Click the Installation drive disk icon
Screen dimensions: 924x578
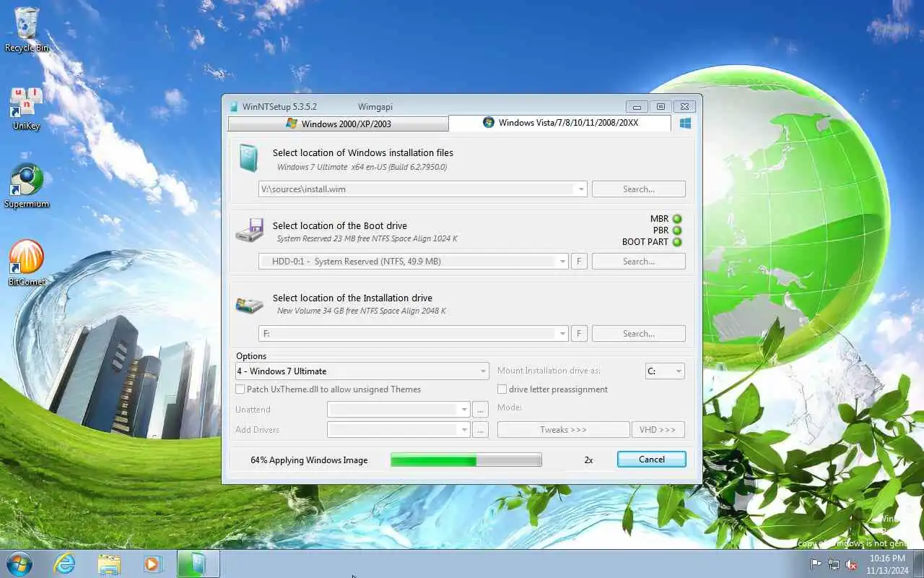point(249,304)
